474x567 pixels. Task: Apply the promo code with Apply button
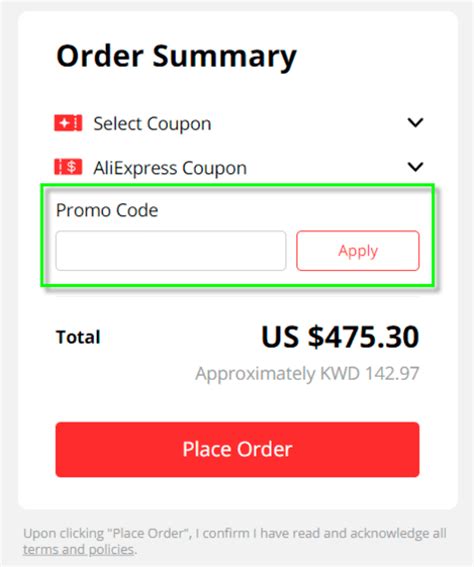pos(358,251)
